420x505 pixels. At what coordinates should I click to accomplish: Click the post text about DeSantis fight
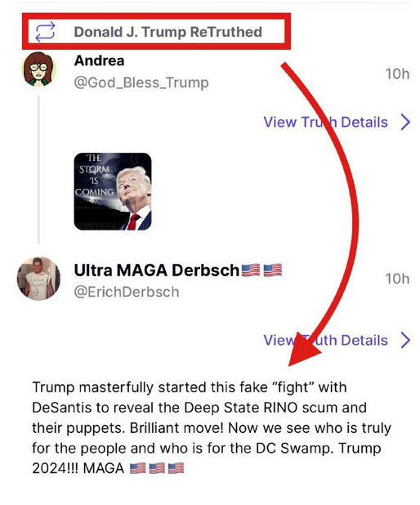[212, 427]
